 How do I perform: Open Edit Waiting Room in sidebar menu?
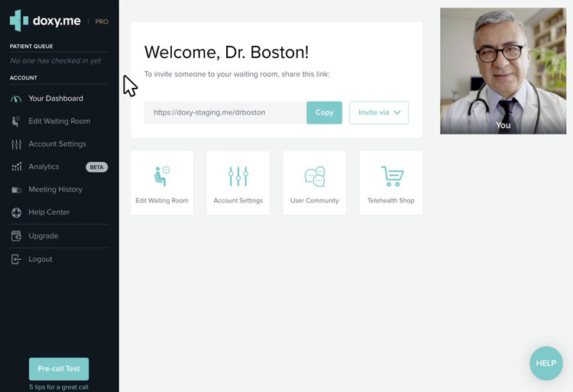click(59, 121)
